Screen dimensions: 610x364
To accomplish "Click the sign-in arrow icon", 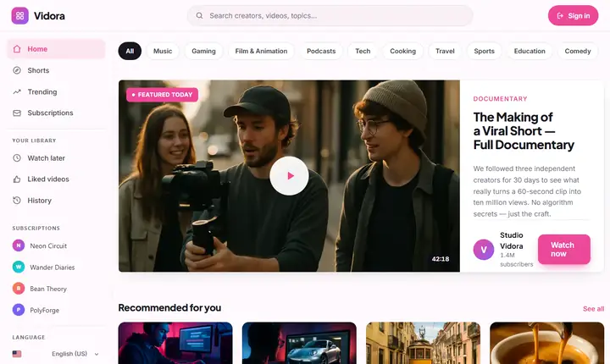I will point(560,15).
